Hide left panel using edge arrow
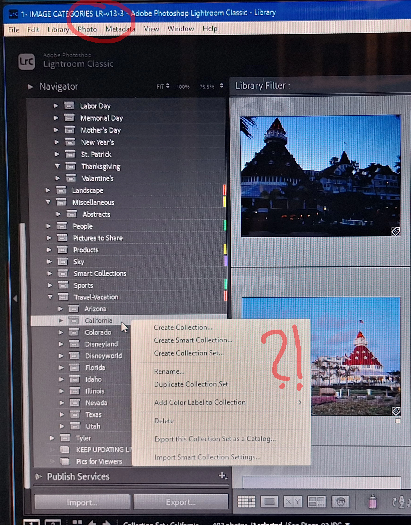 click(x=15, y=298)
